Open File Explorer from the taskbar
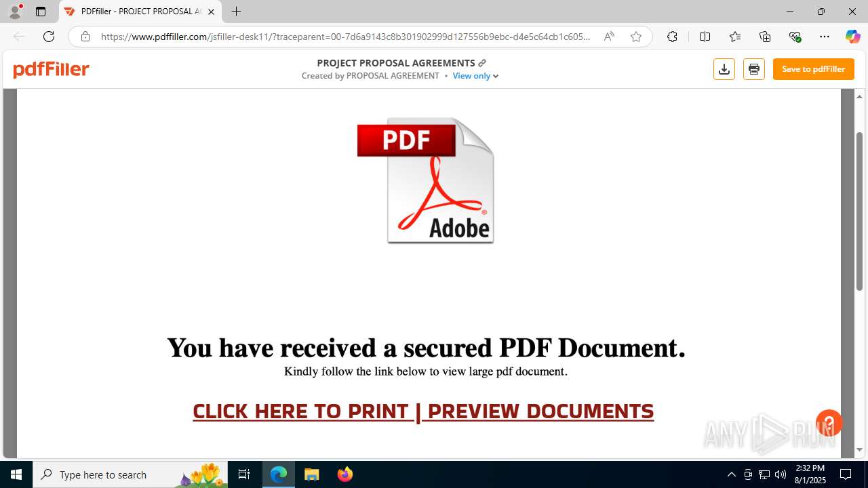868x488 pixels. 311,474
